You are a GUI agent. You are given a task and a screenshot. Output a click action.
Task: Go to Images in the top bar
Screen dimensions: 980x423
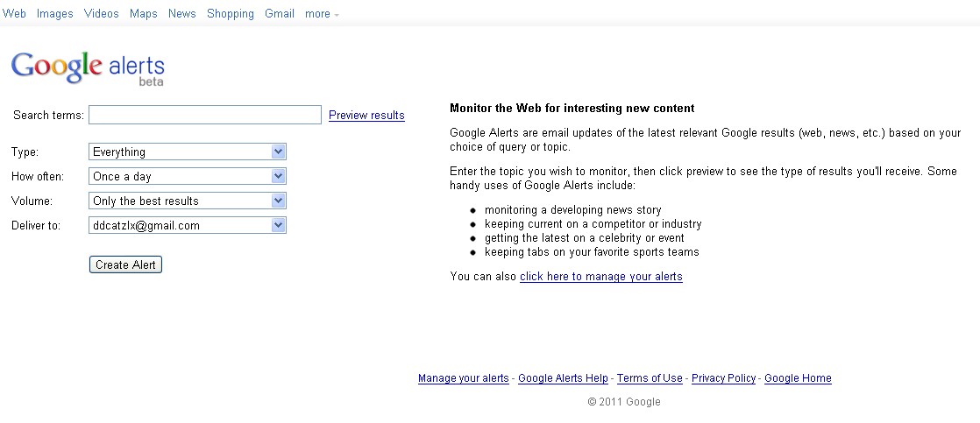55,14
